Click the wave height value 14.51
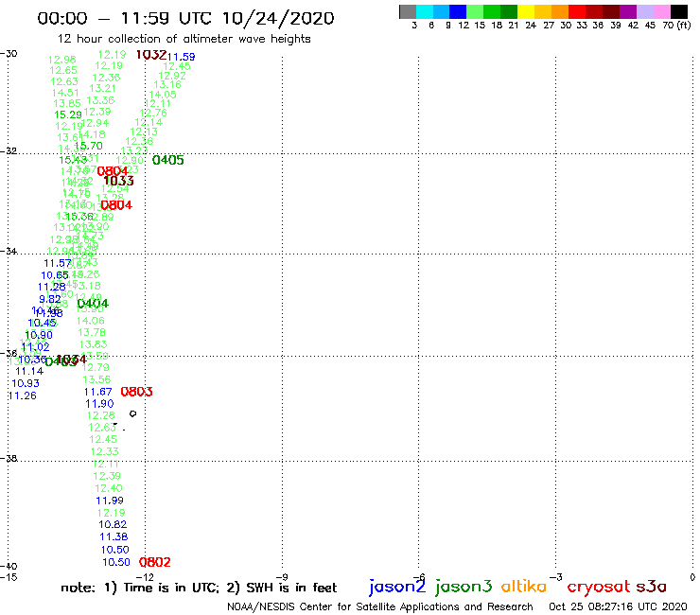Image resolution: width=700 pixels, height=615 pixels. click(x=65, y=93)
